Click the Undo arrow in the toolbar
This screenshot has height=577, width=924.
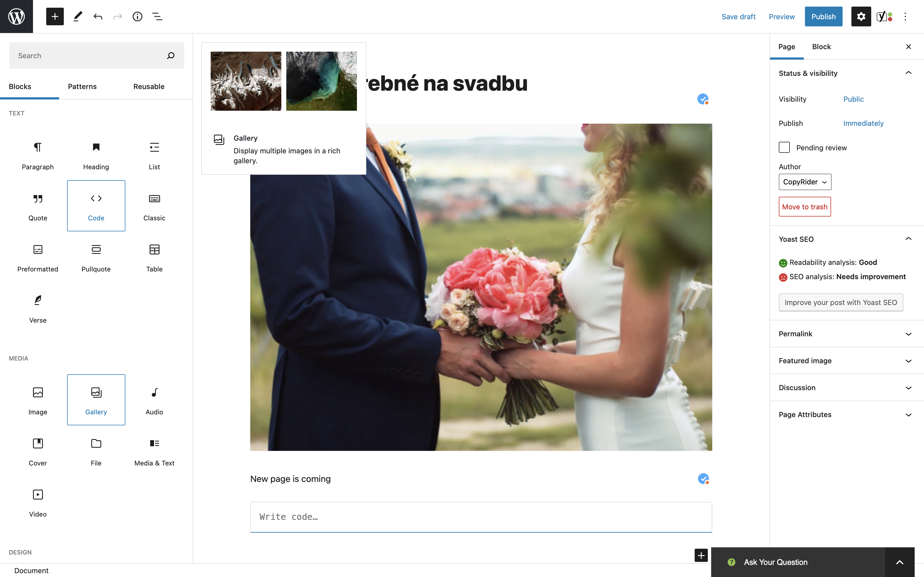point(98,16)
